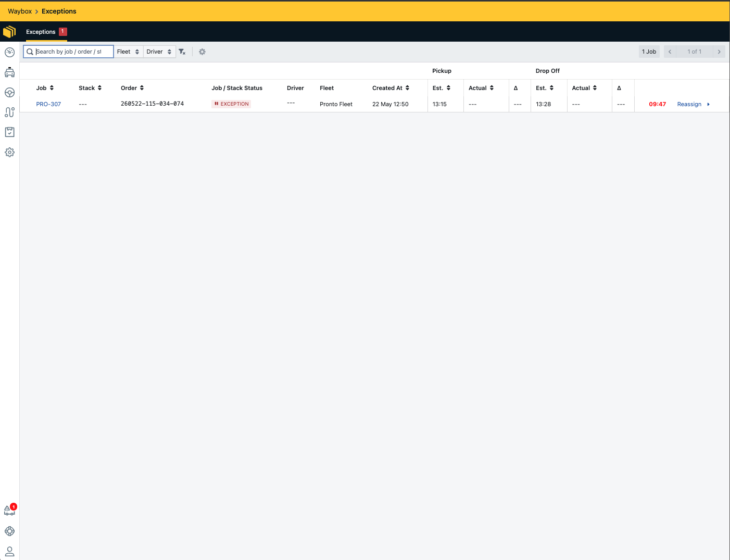Image resolution: width=730 pixels, height=560 pixels.
Task: Click the 1 of 1 page indicator
Action: 695,52
